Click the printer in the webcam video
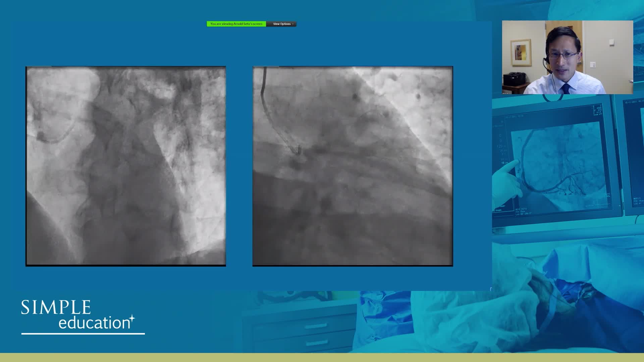This screenshot has height=362, width=644. (514, 79)
